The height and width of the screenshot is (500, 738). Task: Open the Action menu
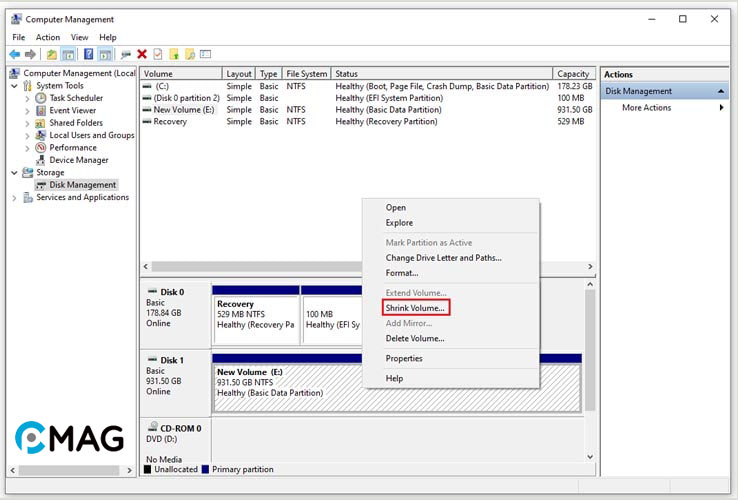click(x=48, y=37)
